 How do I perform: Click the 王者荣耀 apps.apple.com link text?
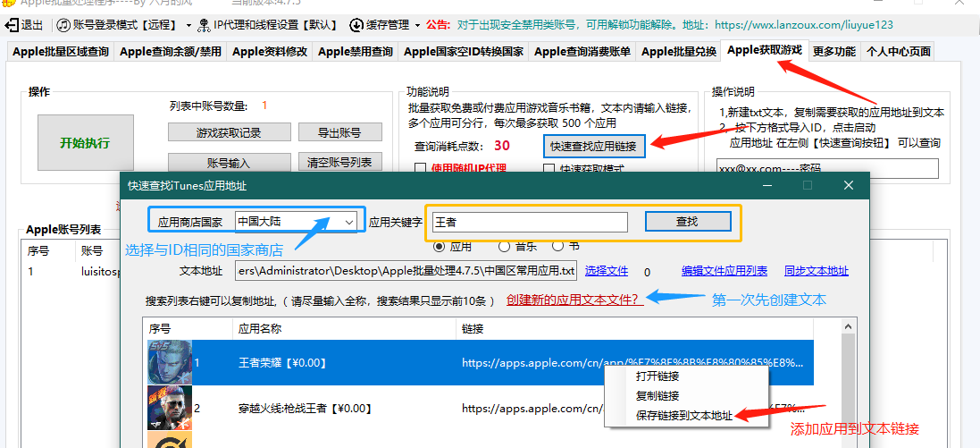click(x=633, y=362)
